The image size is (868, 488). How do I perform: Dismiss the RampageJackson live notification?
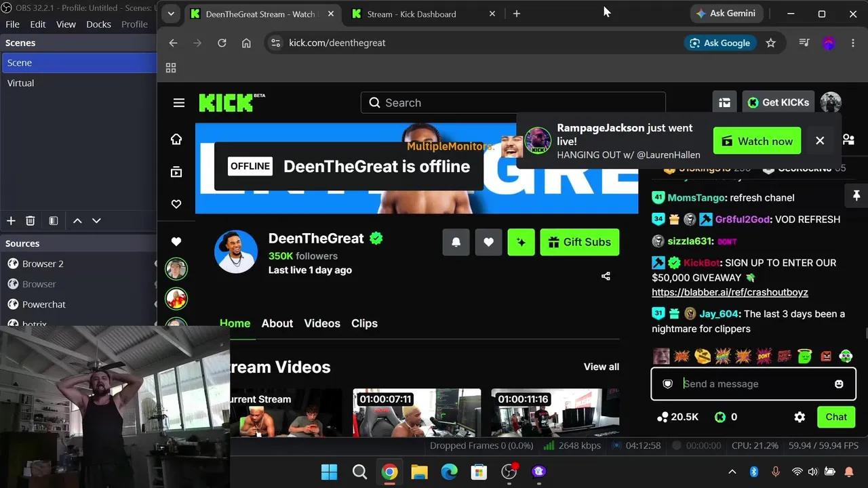tap(820, 141)
